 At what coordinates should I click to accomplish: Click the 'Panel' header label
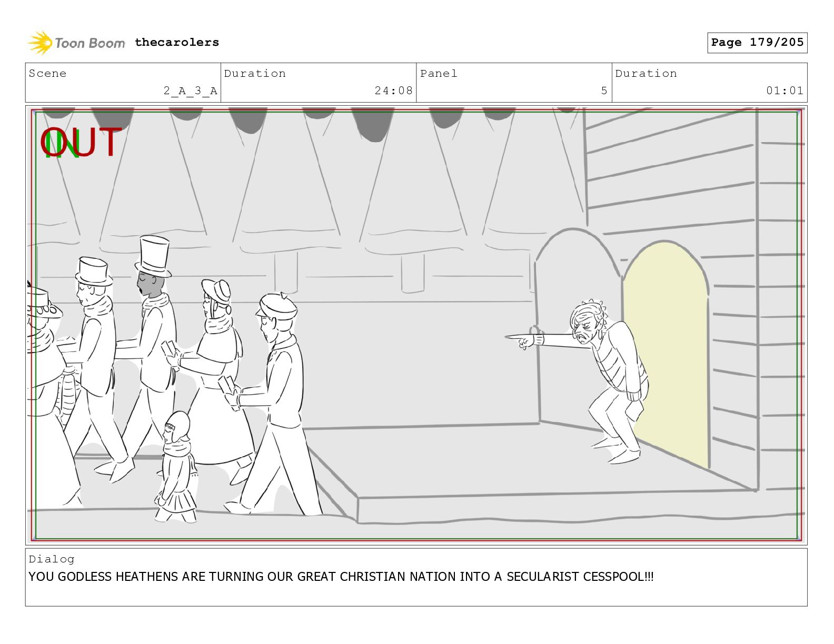point(439,73)
